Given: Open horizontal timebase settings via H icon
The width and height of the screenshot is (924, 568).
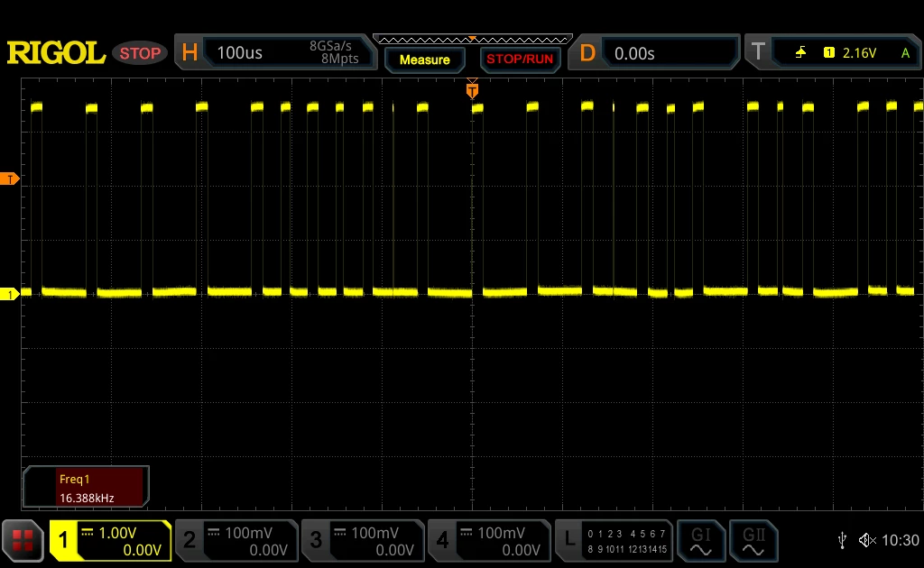Looking at the screenshot, I should click(x=189, y=52).
